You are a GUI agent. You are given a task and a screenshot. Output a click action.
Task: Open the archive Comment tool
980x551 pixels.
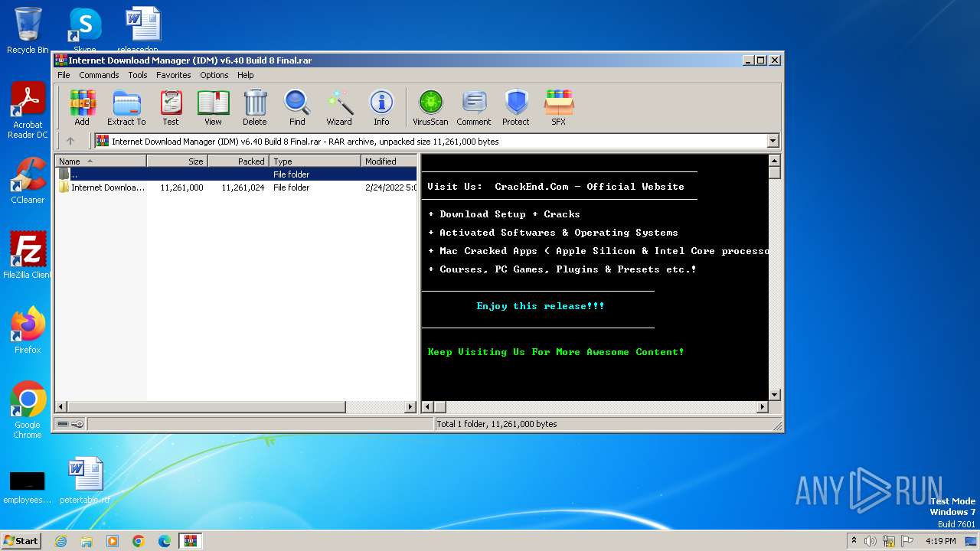pos(474,107)
